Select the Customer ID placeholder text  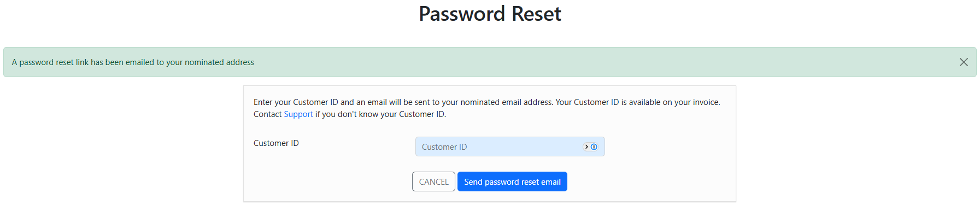pos(444,147)
